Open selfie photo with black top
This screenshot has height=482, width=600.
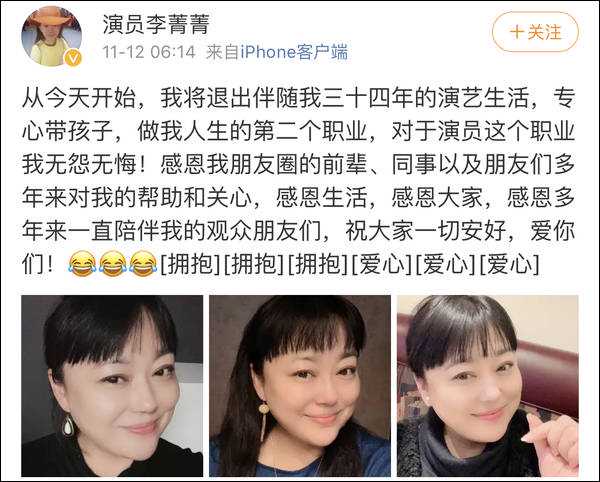coord(112,386)
